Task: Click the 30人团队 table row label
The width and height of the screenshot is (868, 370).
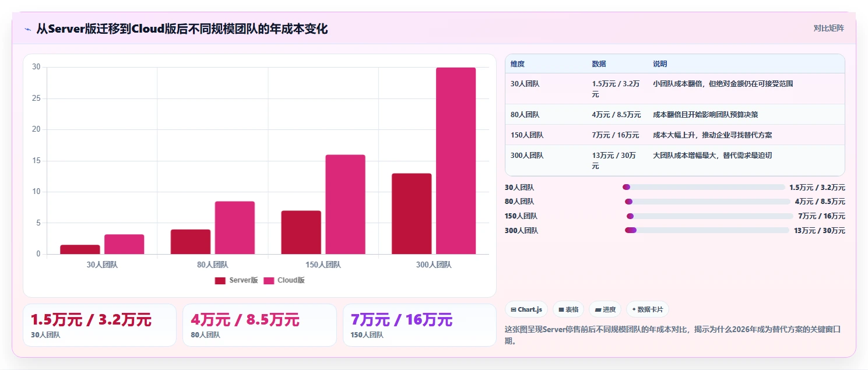Action: (x=525, y=84)
